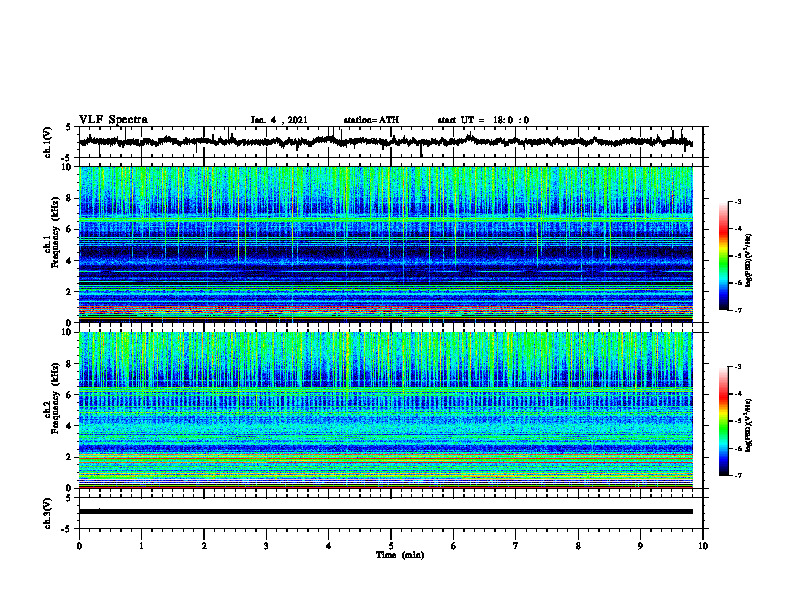Click the ch.1 spectrogram color scale bar

coord(724,256)
